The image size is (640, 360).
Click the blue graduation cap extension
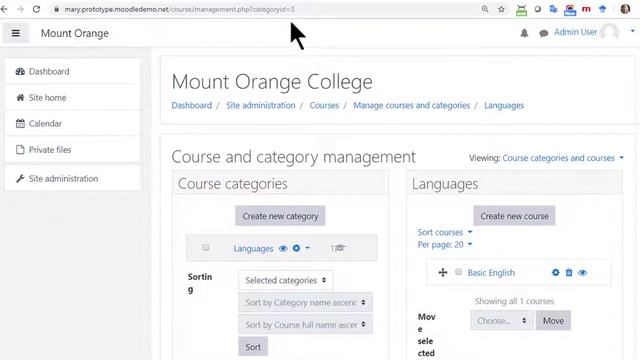tap(602, 9)
